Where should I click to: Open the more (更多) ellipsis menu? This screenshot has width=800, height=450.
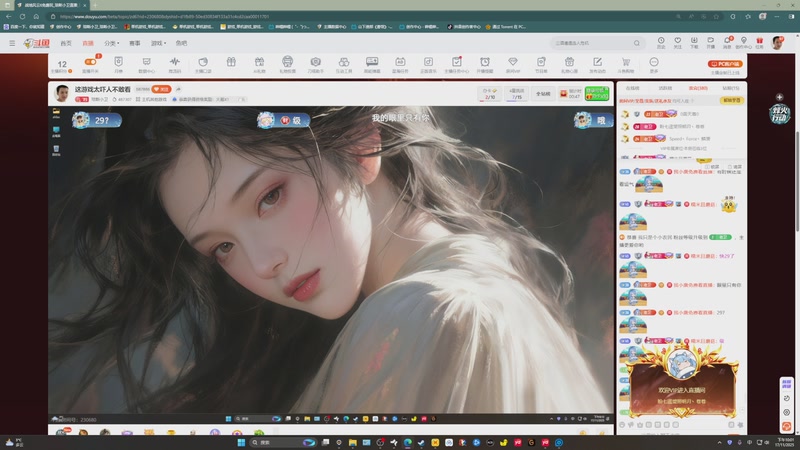[654, 63]
